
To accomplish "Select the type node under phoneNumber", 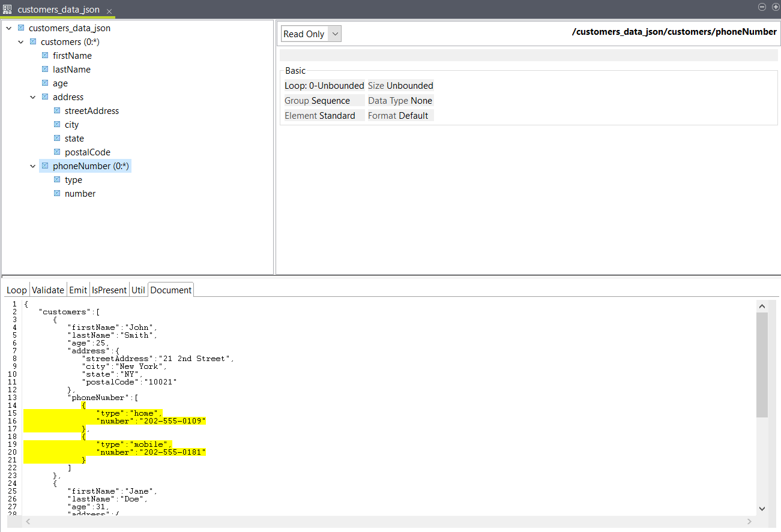I will tap(74, 179).
